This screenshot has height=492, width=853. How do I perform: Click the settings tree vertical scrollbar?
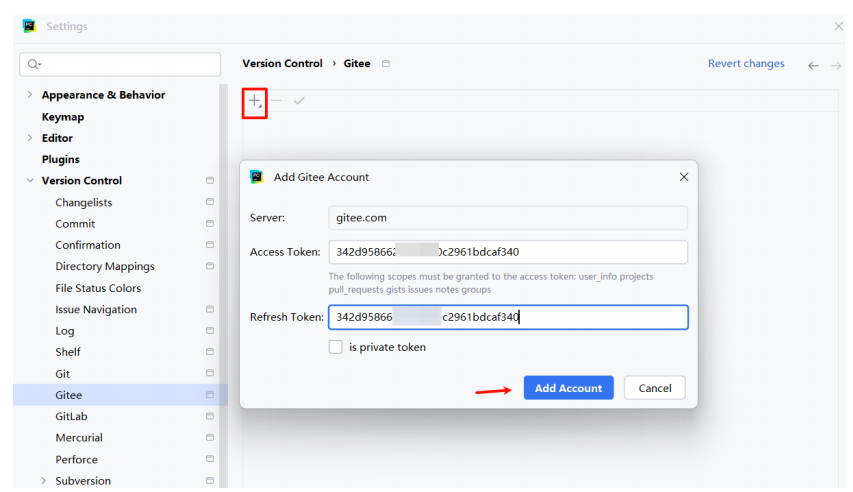point(223,286)
